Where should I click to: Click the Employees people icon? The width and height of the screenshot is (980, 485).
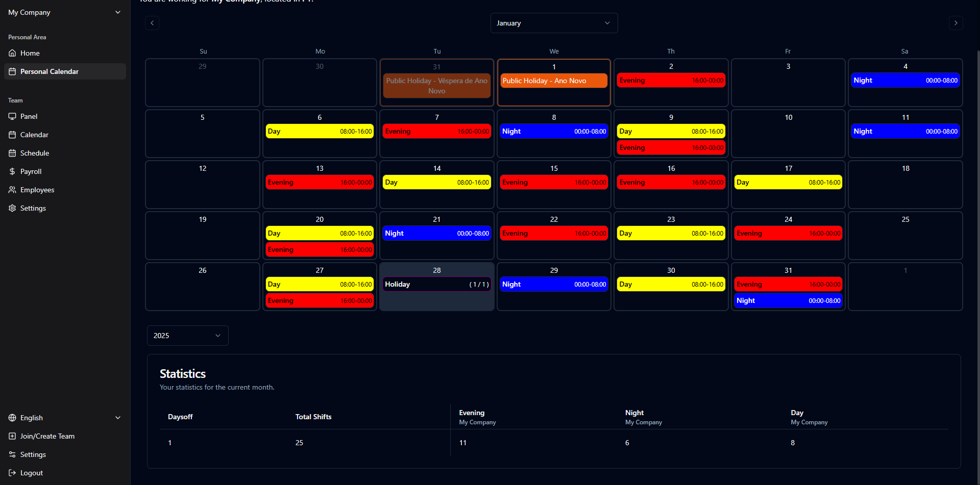12,190
